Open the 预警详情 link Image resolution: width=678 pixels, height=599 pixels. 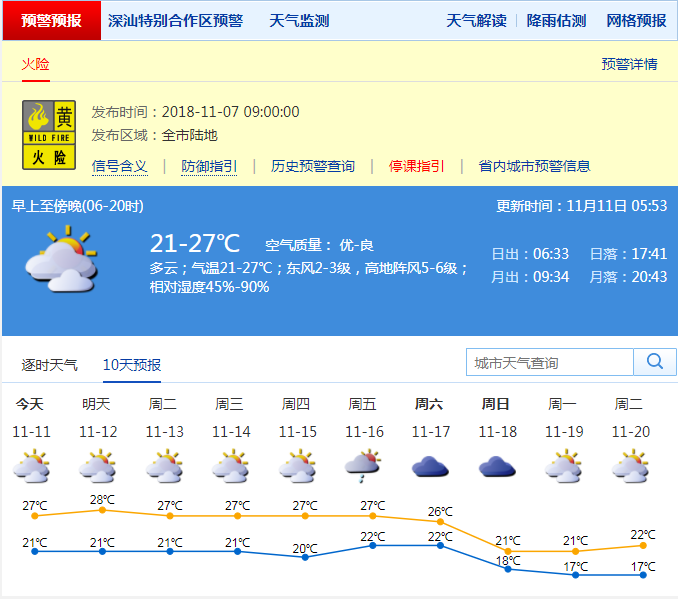click(629, 64)
